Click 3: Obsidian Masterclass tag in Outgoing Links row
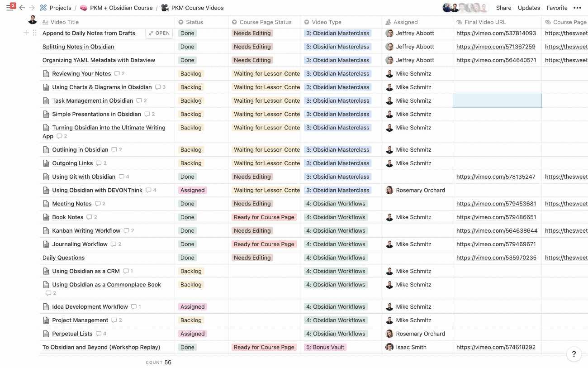The height and width of the screenshot is (368, 588). [x=337, y=163]
